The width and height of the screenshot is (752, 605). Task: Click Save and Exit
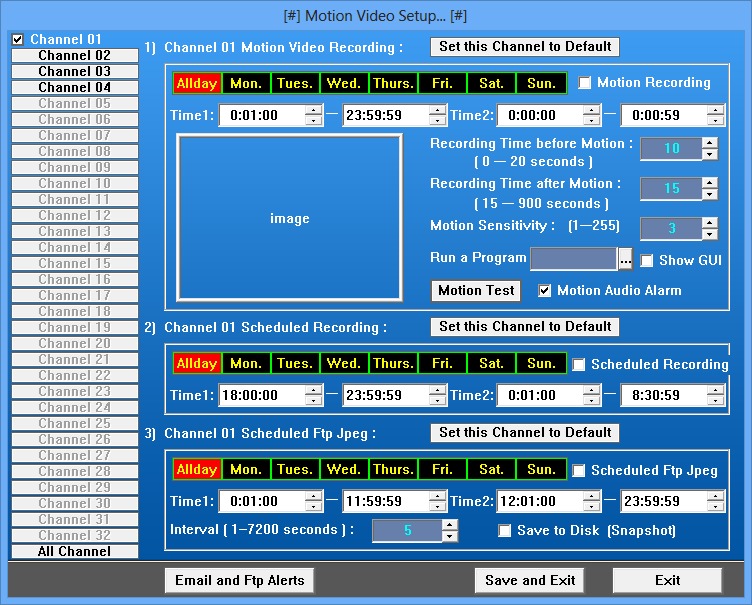[529, 581]
